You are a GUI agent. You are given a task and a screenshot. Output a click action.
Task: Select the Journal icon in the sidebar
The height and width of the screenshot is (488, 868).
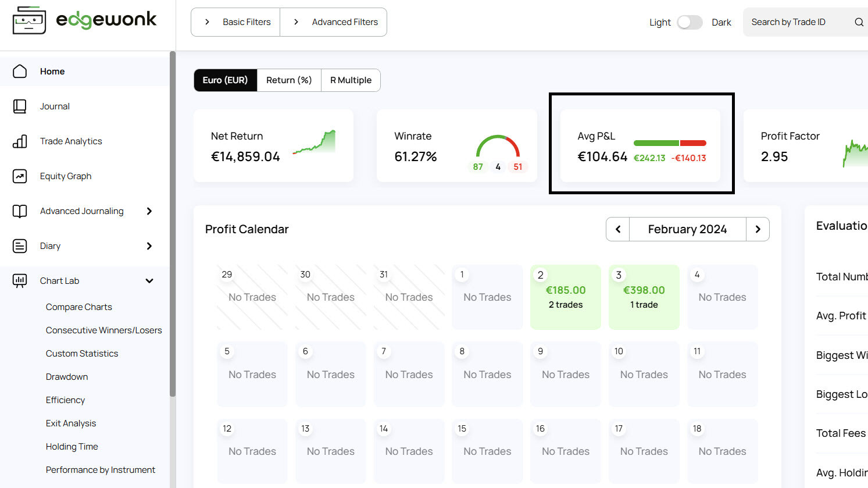(x=20, y=106)
